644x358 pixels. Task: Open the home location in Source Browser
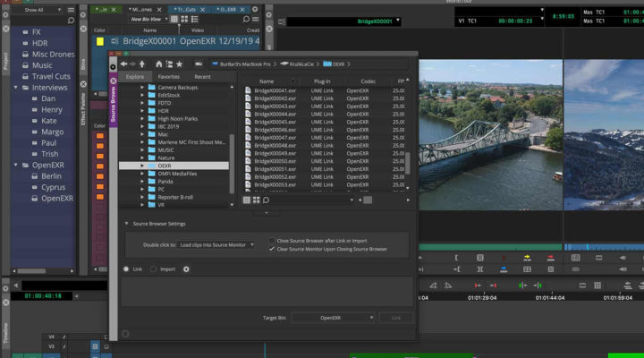tap(158, 64)
